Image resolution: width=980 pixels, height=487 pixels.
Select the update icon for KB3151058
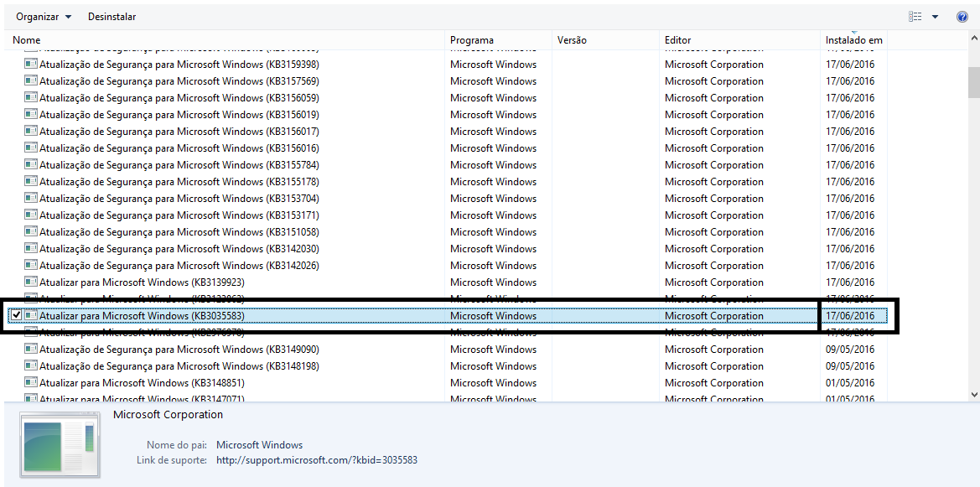(x=31, y=232)
